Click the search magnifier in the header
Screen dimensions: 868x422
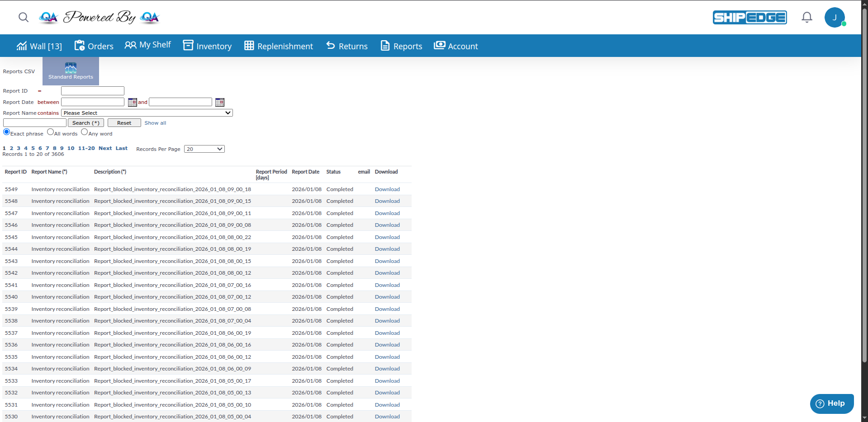[x=23, y=17]
